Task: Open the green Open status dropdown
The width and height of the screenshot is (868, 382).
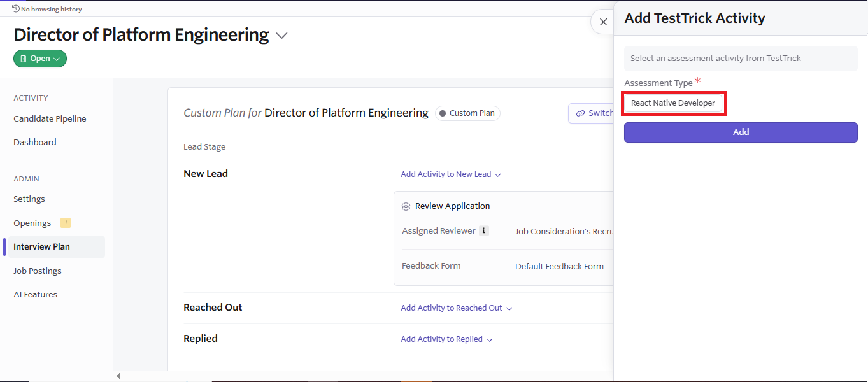Action: point(40,59)
